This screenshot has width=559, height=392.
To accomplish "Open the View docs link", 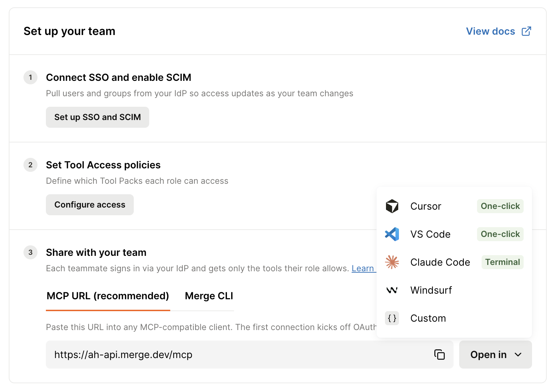I will coord(498,31).
